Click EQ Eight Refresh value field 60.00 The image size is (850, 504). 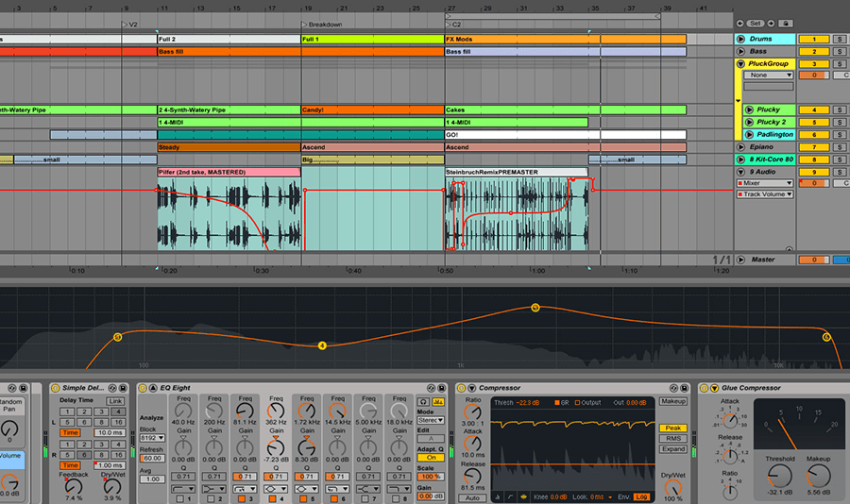[x=152, y=459]
